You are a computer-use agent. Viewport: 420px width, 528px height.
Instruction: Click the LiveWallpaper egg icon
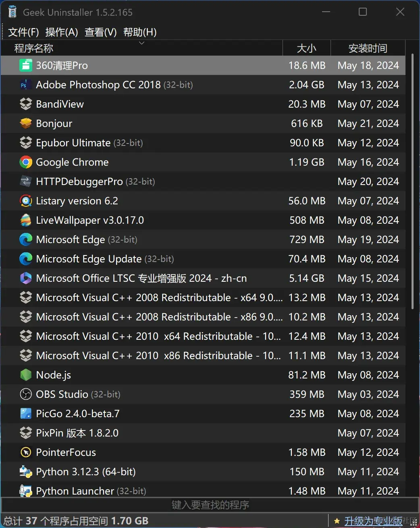[26, 220]
